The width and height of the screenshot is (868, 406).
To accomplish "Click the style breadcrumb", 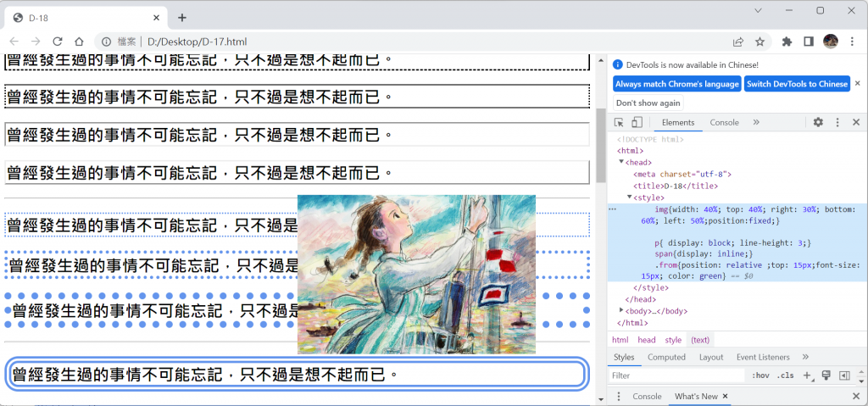I will (x=673, y=340).
